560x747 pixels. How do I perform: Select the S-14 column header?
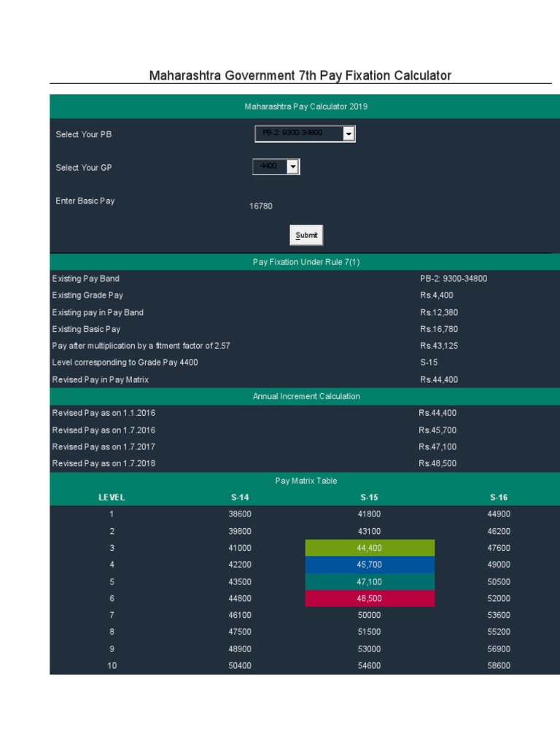[x=240, y=498]
